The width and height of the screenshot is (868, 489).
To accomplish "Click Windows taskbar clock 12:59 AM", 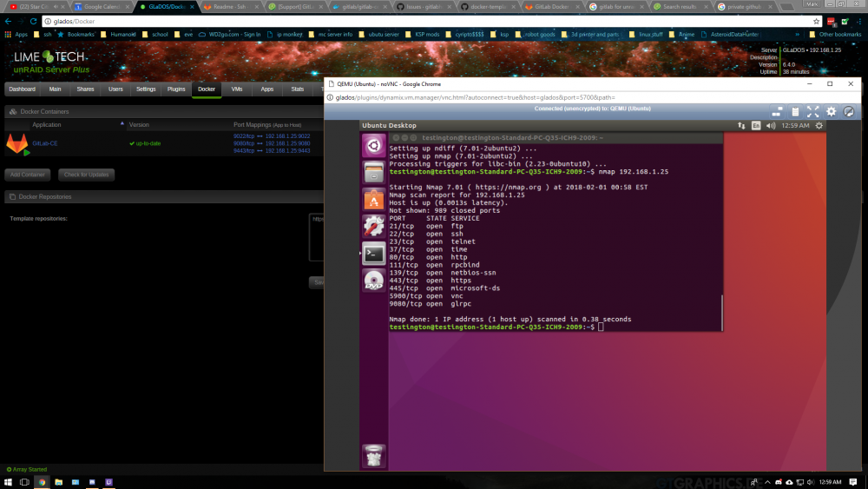I will 830,482.
